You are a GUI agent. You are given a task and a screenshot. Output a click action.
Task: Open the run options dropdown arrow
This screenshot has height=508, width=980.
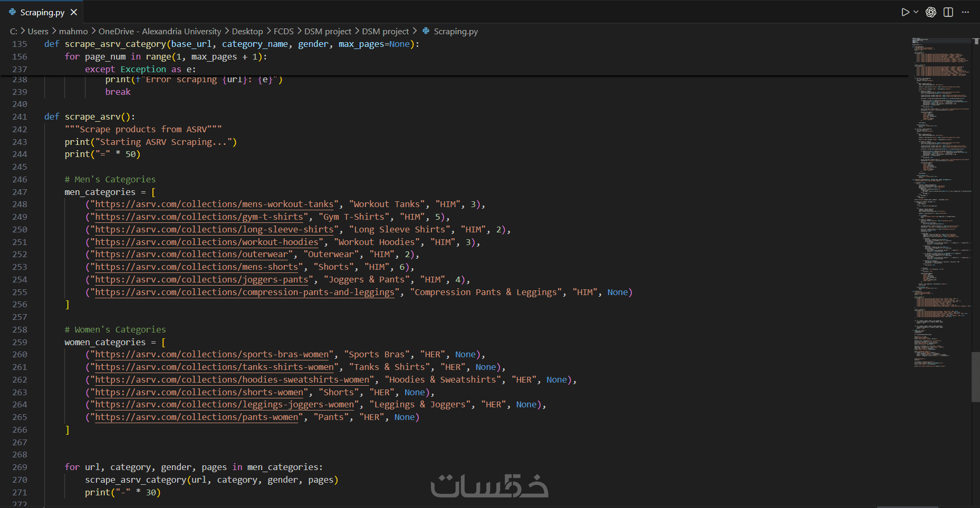click(x=916, y=12)
